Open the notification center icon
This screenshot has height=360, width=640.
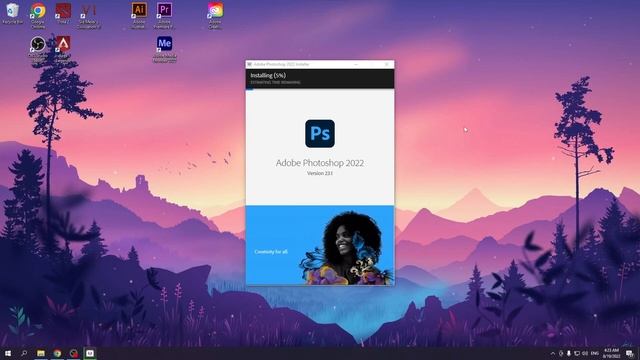pyautogui.click(x=630, y=353)
